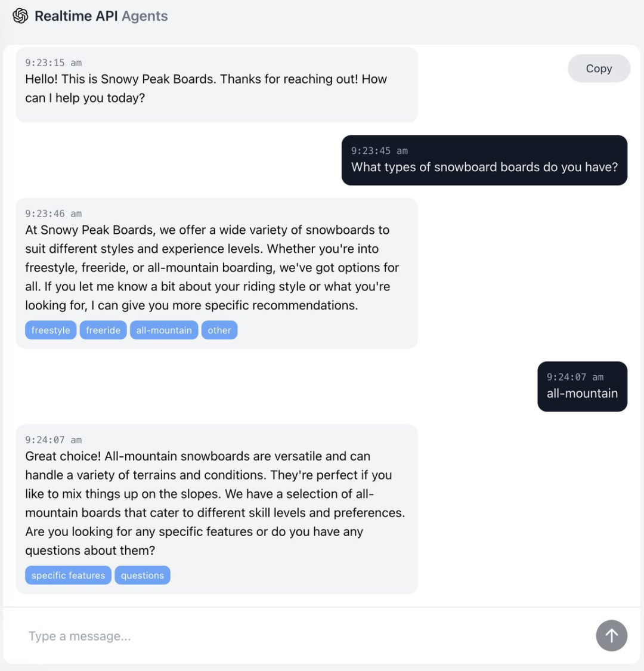Choose the "questions" suggestion chip
The width and height of the screenshot is (644, 671).
[x=143, y=576]
